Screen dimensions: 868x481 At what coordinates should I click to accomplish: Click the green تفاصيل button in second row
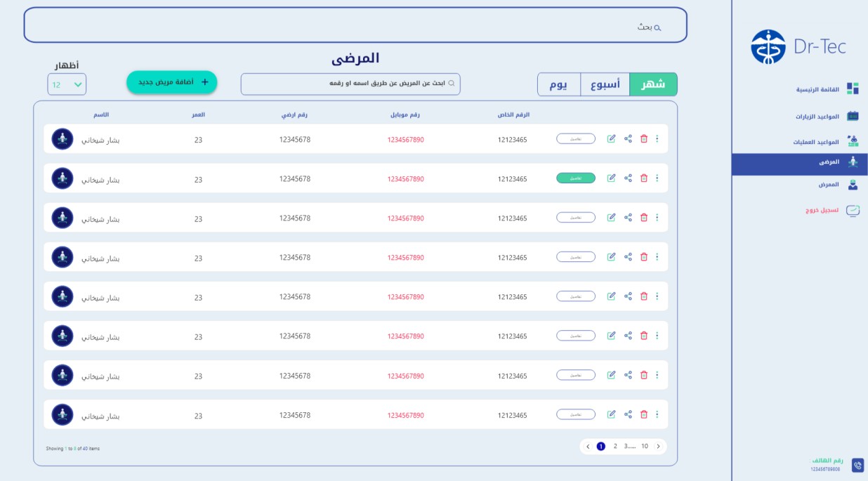tap(575, 178)
